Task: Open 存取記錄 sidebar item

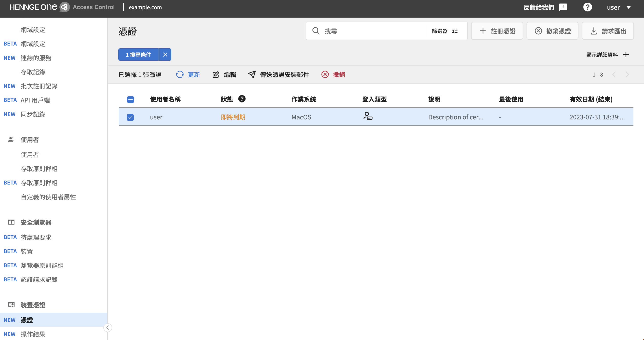Action: pos(33,72)
